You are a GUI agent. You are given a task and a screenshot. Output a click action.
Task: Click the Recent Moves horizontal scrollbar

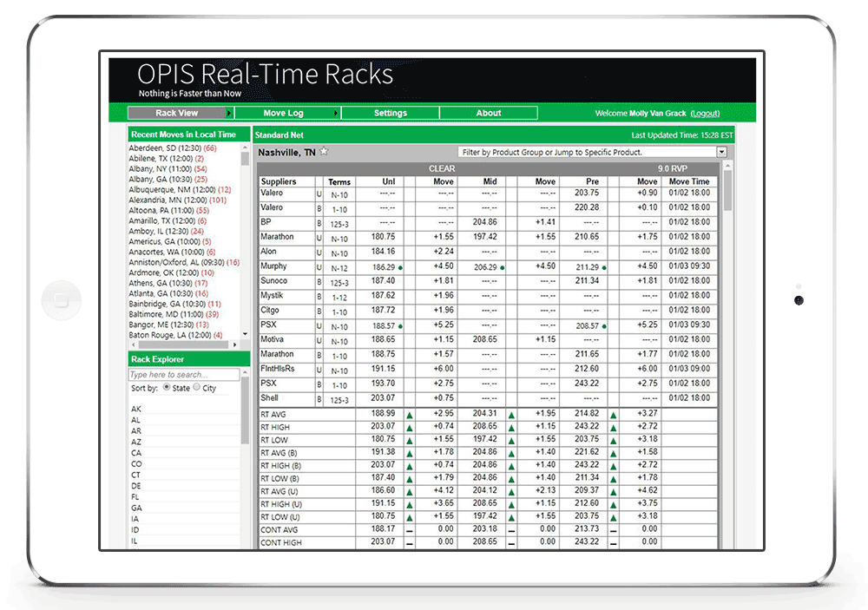(184, 344)
